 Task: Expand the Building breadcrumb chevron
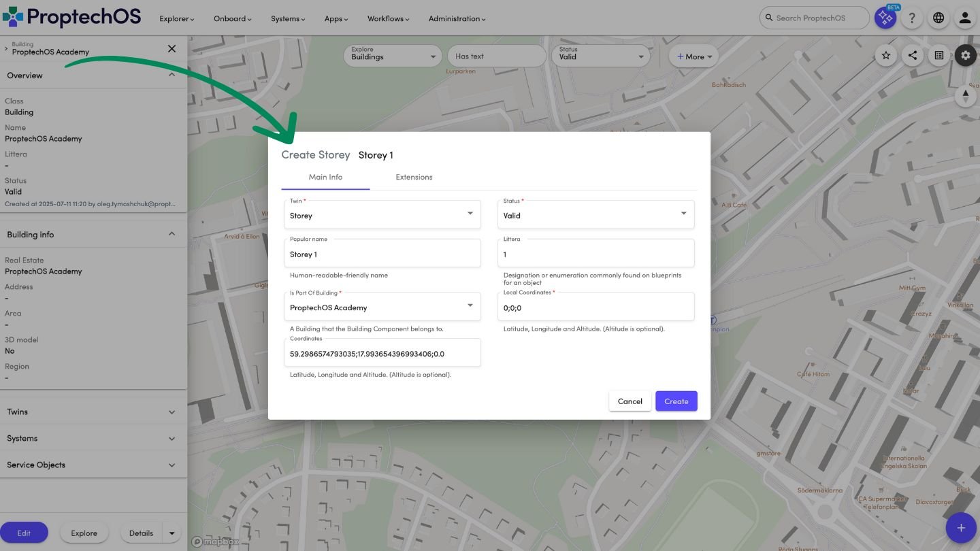point(6,48)
